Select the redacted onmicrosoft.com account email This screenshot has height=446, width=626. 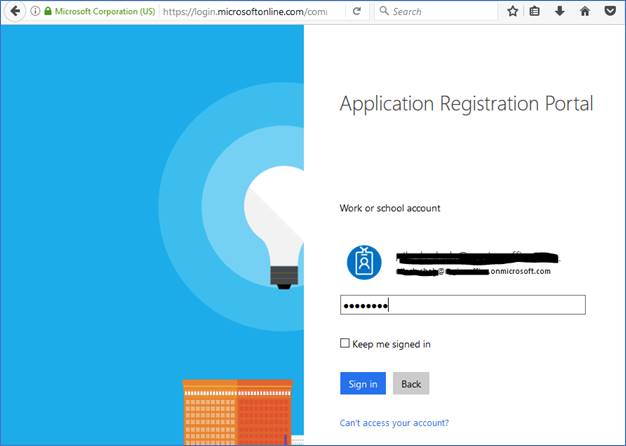(473, 272)
